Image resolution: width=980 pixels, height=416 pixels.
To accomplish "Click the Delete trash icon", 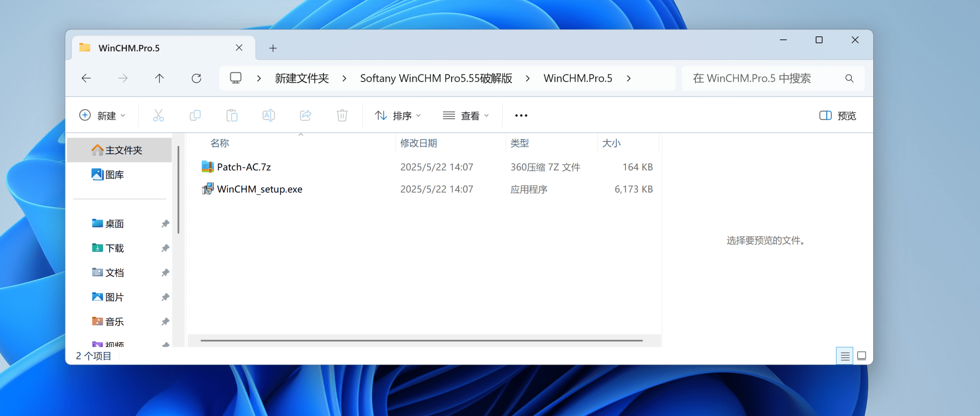I will tap(342, 115).
